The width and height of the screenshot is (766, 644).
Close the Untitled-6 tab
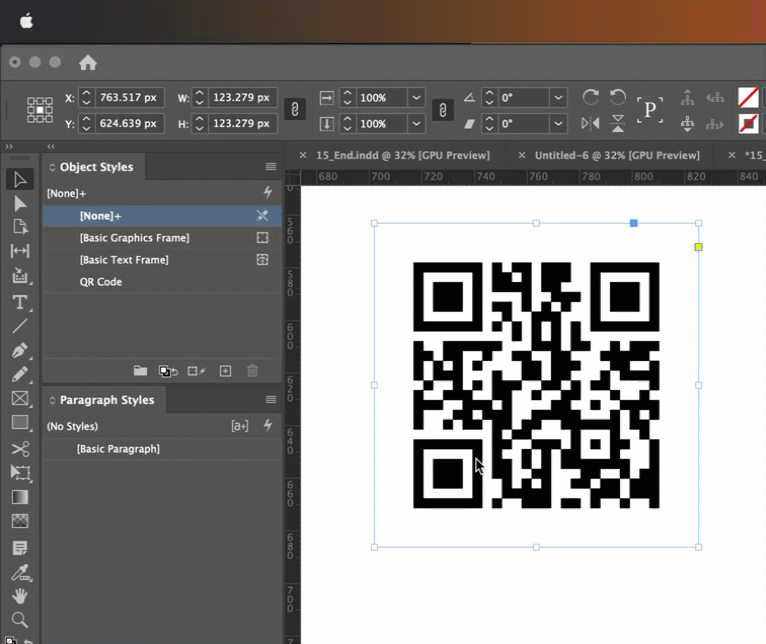pyautogui.click(x=522, y=155)
